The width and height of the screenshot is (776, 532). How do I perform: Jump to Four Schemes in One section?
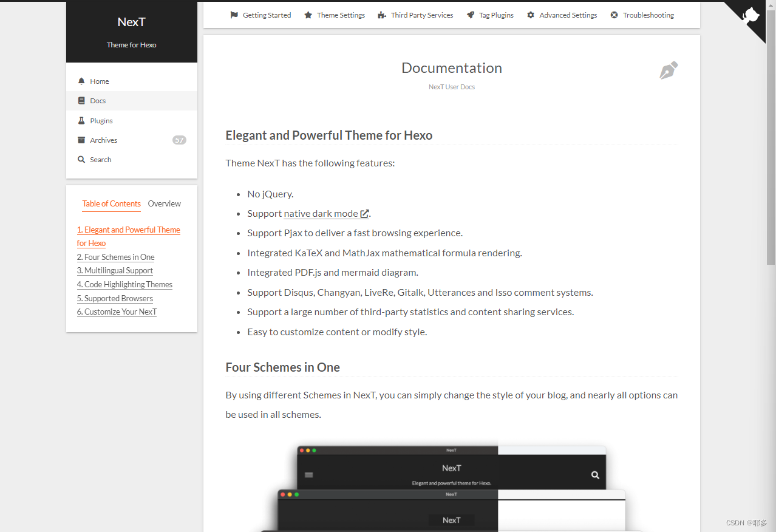tap(116, 257)
